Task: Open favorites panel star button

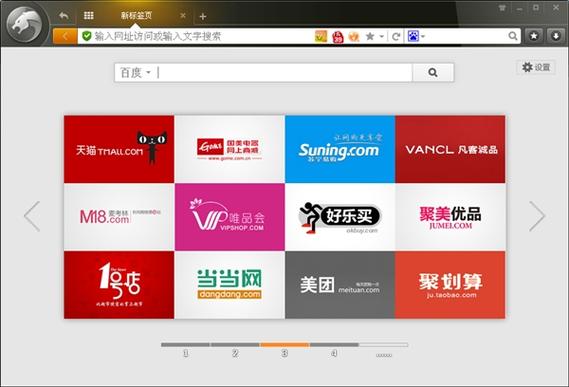Action: [x=534, y=36]
